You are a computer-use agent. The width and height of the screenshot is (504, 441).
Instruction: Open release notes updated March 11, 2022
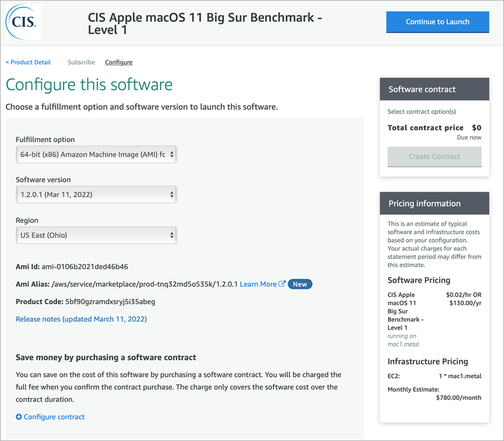pos(81,319)
